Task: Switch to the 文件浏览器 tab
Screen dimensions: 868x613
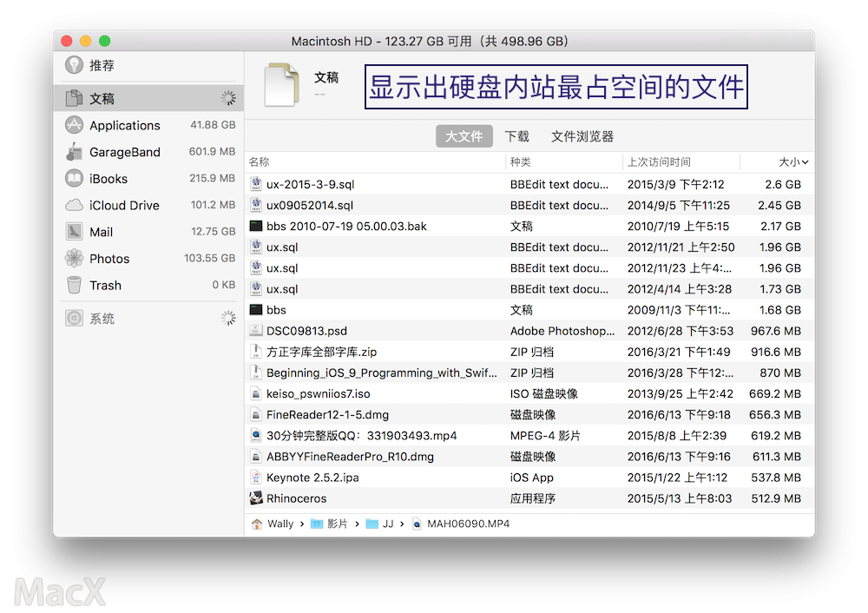Action: tap(582, 136)
